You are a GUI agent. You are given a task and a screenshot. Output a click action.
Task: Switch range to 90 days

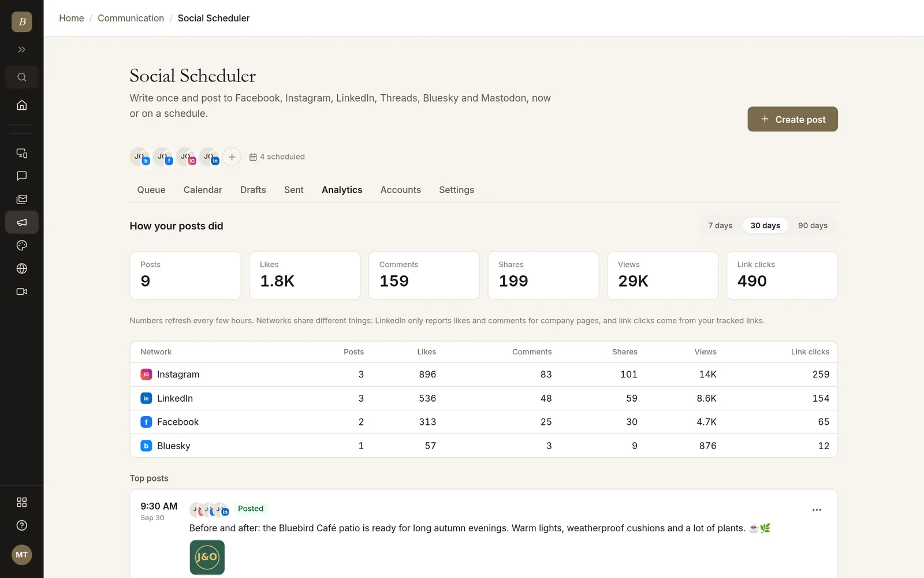point(813,225)
